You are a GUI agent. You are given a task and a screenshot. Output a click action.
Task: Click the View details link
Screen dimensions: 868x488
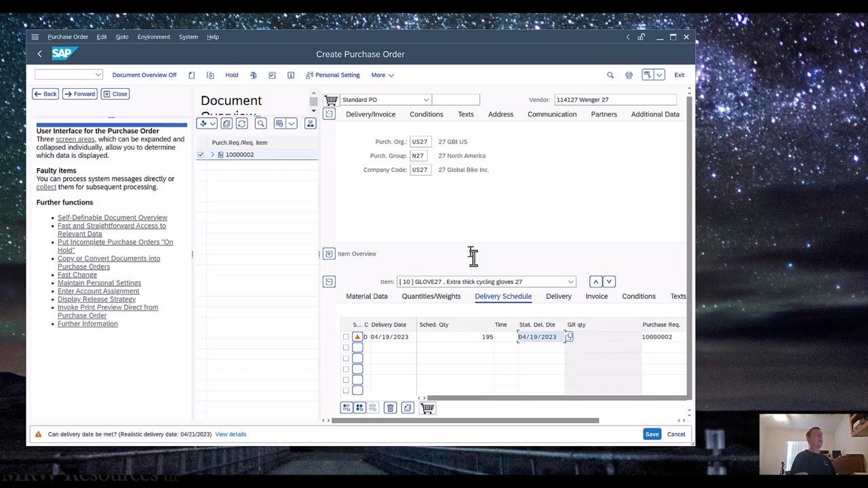point(231,434)
